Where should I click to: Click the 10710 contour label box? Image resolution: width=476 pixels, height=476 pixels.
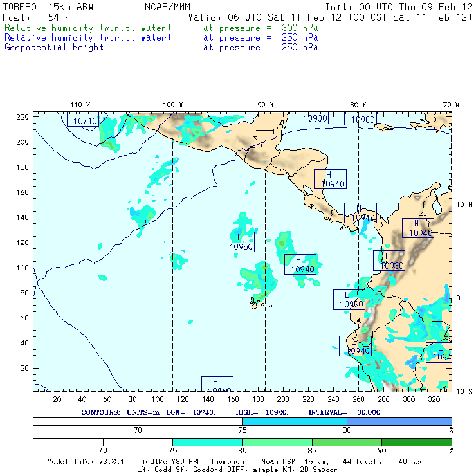tap(83, 120)
